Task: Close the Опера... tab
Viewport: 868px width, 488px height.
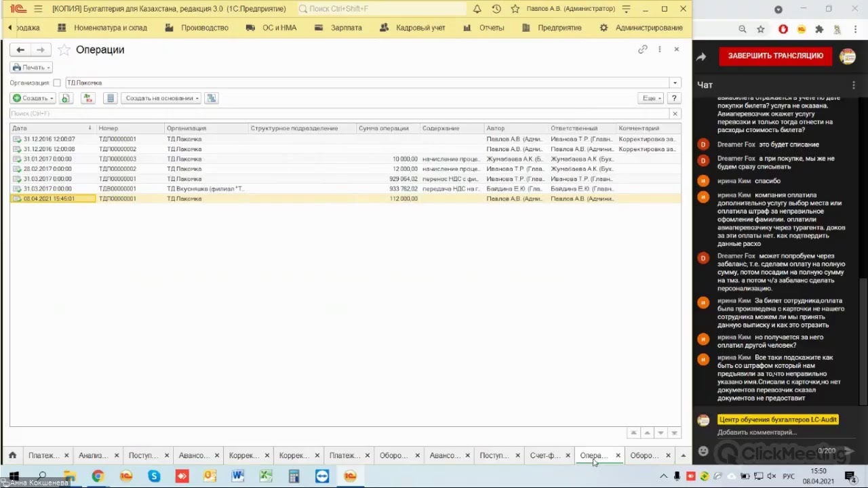Action: [x=618, y=455]
